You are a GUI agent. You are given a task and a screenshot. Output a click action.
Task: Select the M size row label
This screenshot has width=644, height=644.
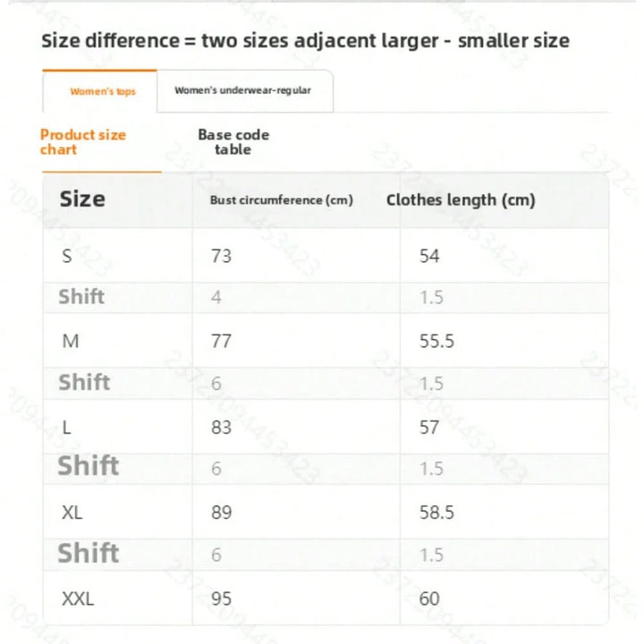point(71,341)
